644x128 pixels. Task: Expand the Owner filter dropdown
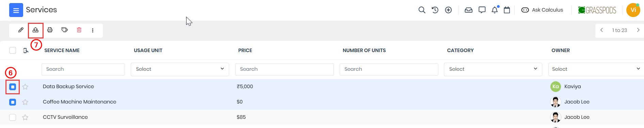[596, 69]
